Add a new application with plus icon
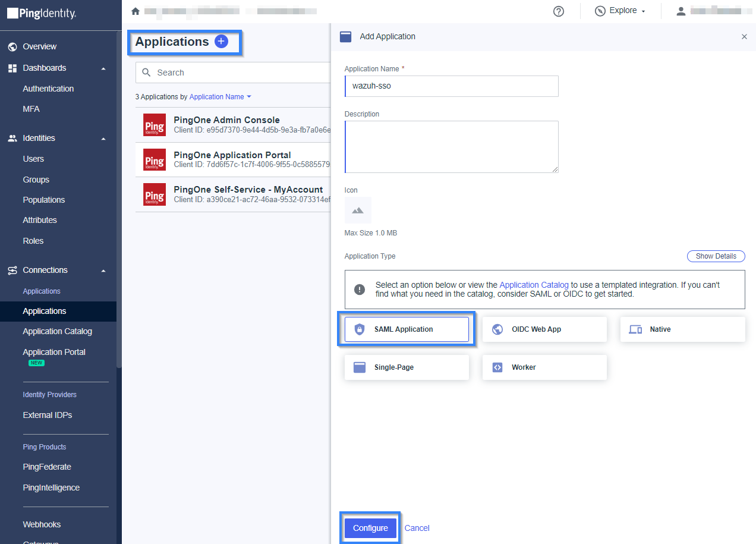 [221, 42]
